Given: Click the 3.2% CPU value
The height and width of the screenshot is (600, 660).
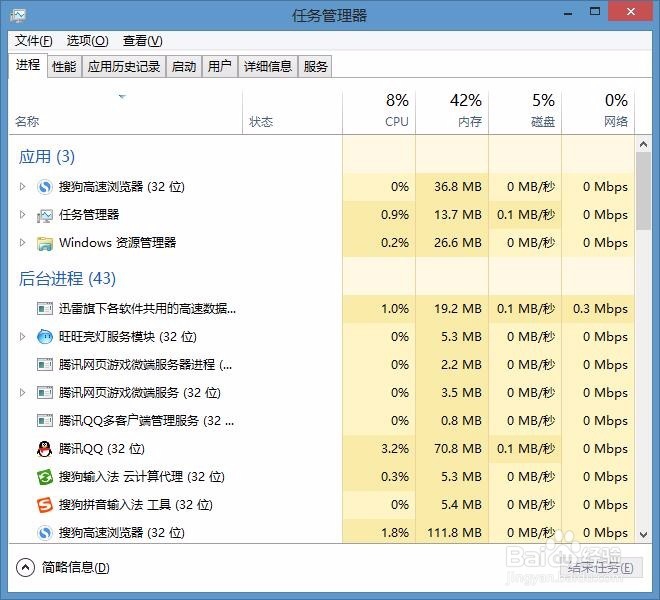Looking at the screenshot, I should click(x=395, y=449).
